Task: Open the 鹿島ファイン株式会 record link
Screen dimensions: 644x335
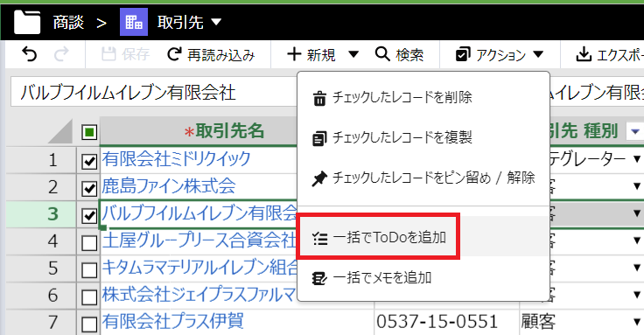Action: pos(169,186)
